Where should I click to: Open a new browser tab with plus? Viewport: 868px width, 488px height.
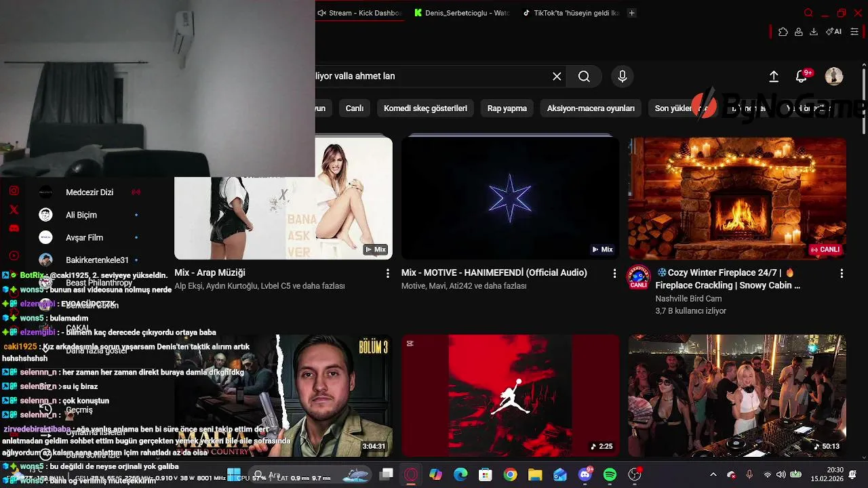631,13
